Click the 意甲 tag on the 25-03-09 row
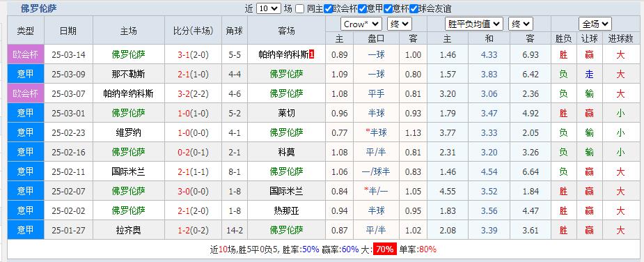This screenshot has height=262, width=644. (x=26, y=74)
